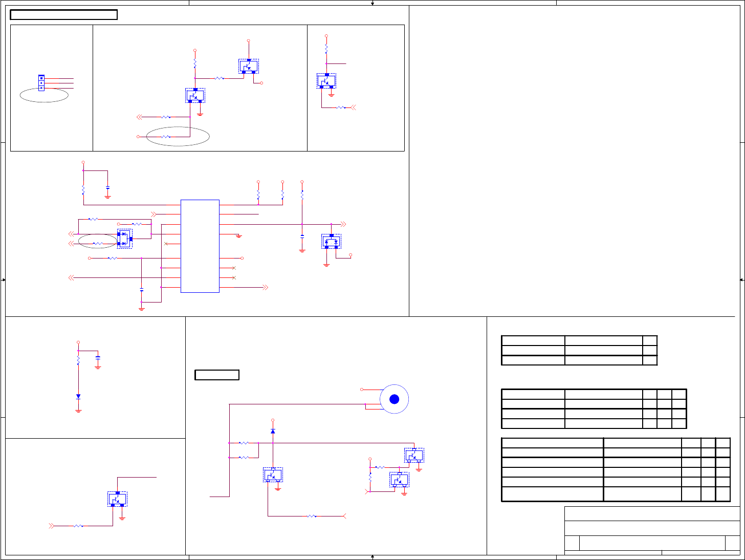This screenshot has width=745, height=560.
Task: Click the circular motor symbol with blue dot
Action: [394, 400]
